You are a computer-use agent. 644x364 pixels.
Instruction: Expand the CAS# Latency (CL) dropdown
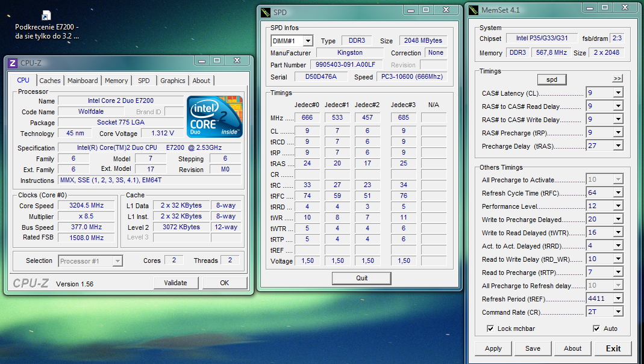tap(617, 93)
